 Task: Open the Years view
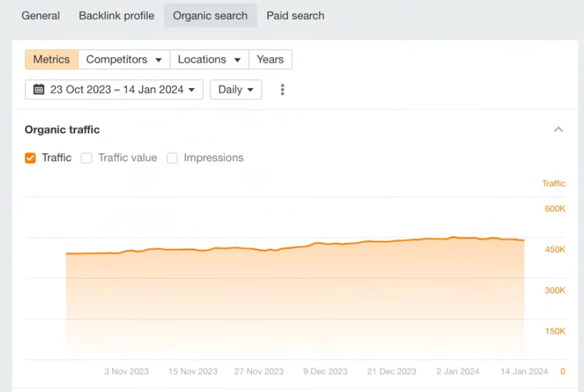pyautogui.click(x=270, y=59)
